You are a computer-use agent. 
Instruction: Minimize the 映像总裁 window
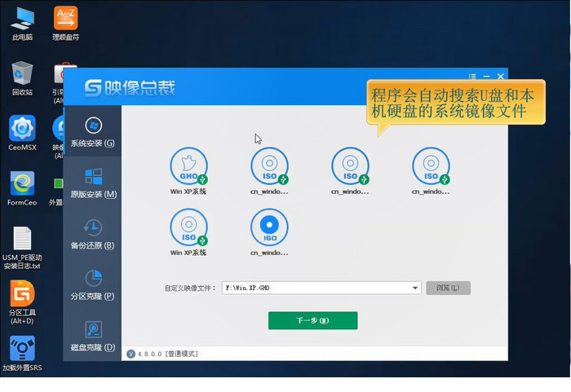pos(486,77)
